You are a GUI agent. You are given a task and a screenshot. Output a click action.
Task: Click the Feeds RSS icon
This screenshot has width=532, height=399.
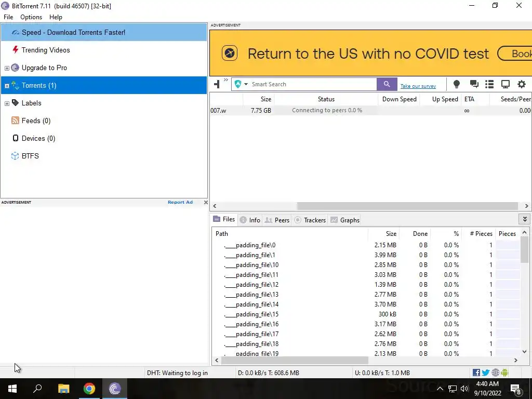(x=15, y=121)
